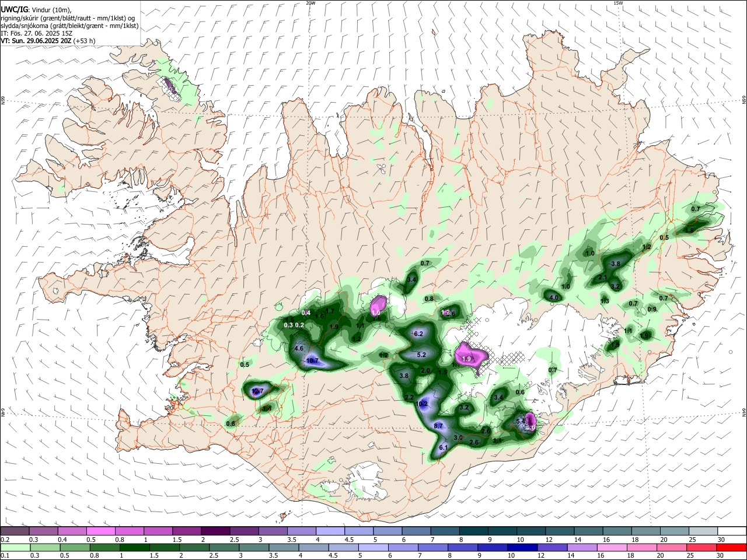
Task: Click the 12.7 value in the southwest cell
Action: click(257, 391)
